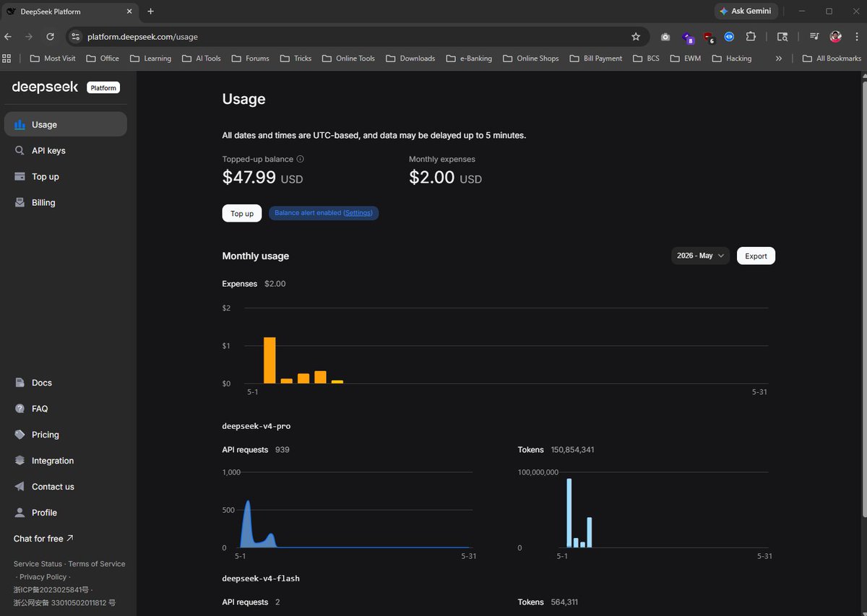
Task: Click the site information icon in address bar
Action: [76, 37]
